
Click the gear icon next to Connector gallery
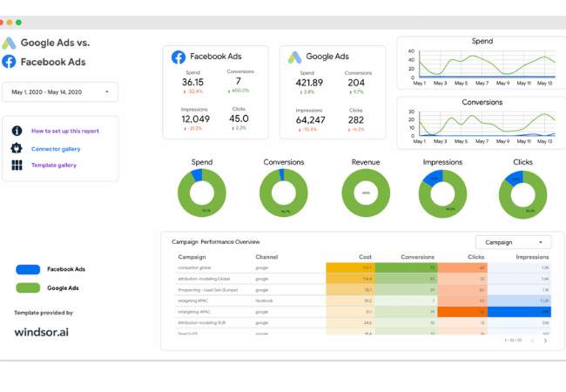tap(17, 148)
